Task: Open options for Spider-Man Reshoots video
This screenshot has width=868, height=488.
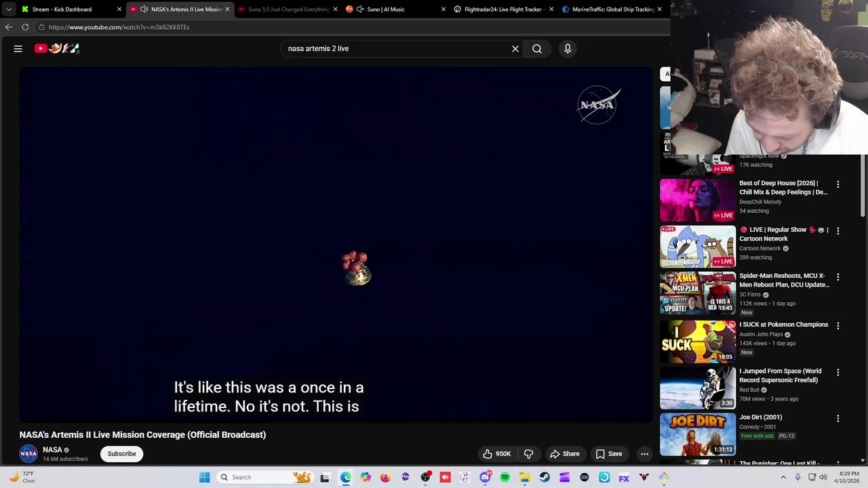Action: pyautogui.click(x=838, y=277)
